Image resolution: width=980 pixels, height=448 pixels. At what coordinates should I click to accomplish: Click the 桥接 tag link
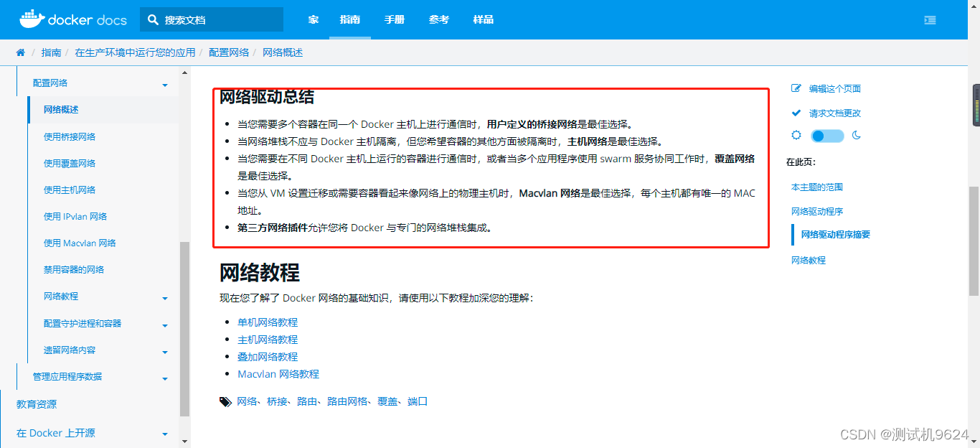(277, 401)
